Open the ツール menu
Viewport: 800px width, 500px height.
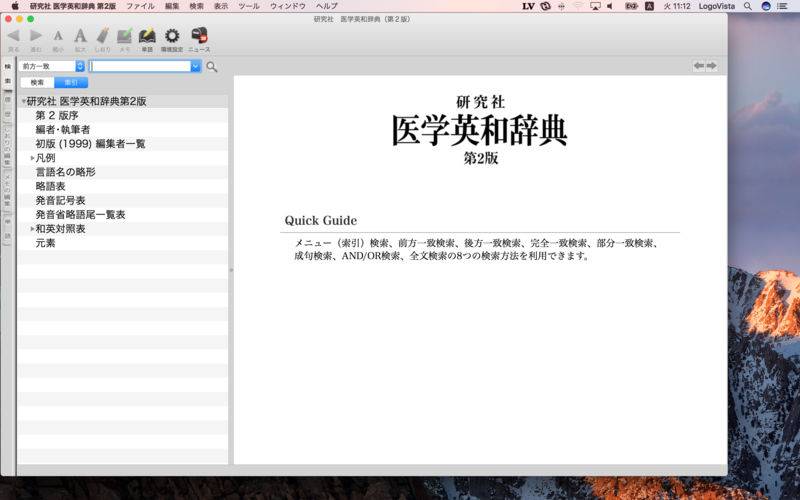tap(249, 6)
